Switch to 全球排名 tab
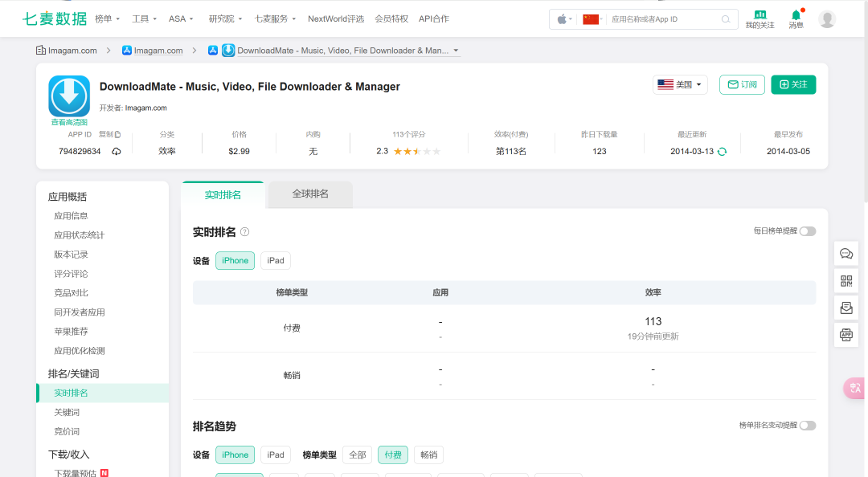Viewport: 868px width, 477px height. pyautogui.click(x=310, y=194)
